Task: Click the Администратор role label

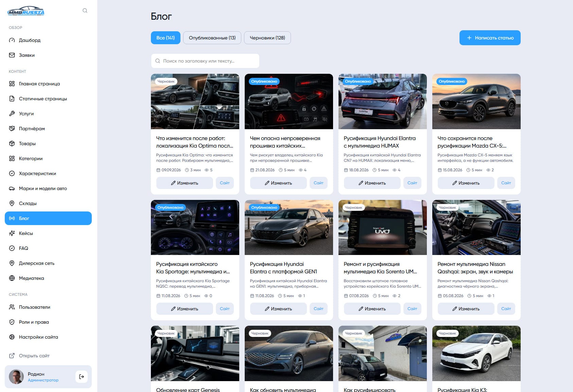Action: [43, 380]
